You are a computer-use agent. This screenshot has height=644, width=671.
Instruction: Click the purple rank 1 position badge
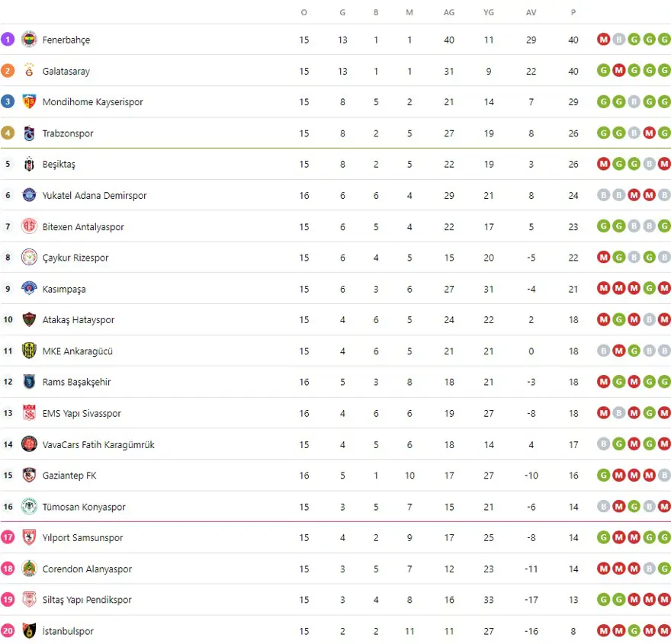point(8,40)
